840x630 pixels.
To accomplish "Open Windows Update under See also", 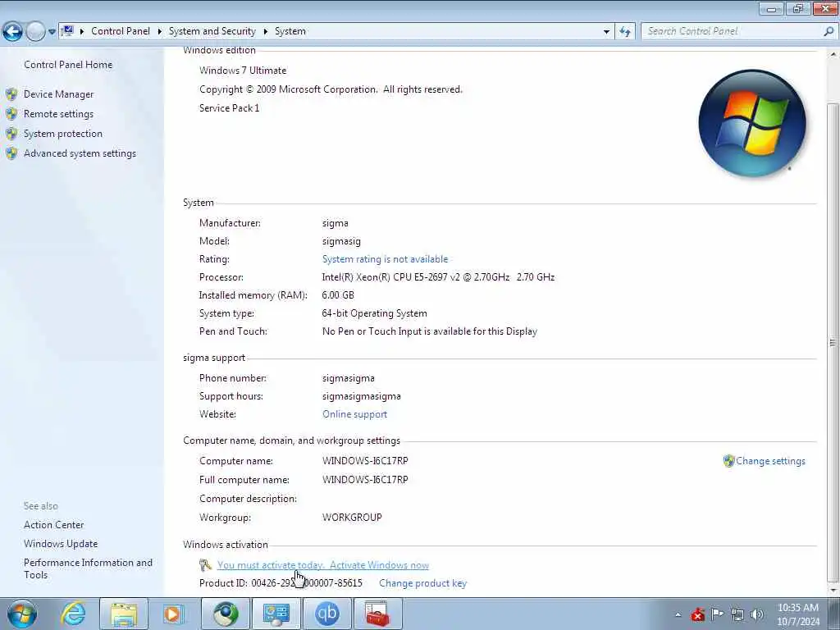I will [x=61, y=544].
